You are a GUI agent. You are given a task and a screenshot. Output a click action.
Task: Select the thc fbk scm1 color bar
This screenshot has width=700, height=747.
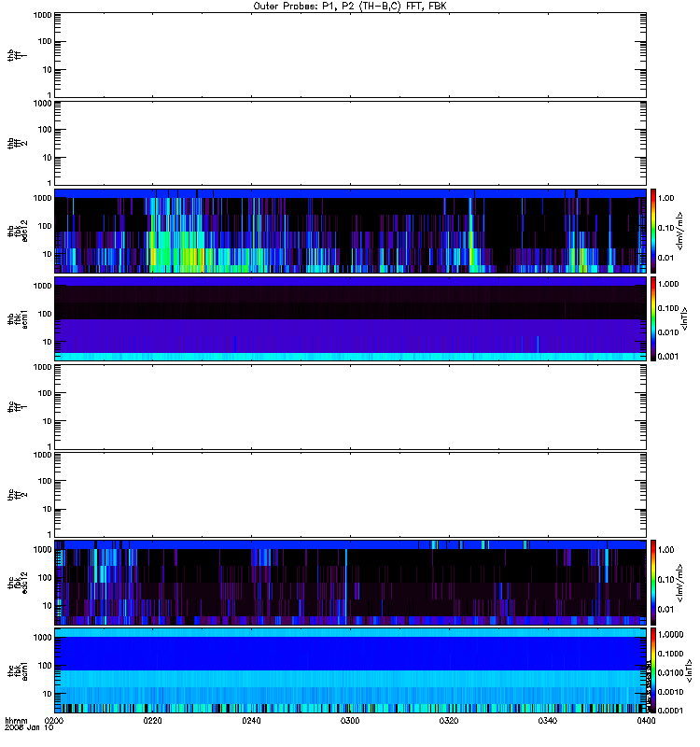point(653,670)
